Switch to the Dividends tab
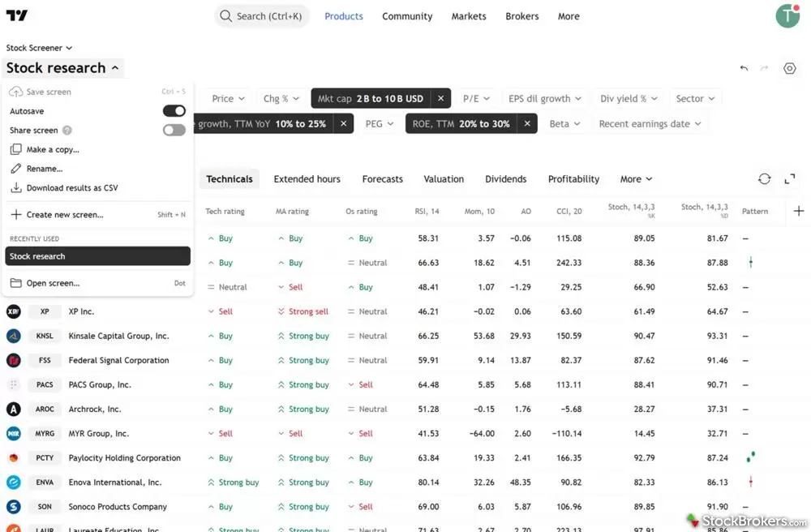The height and width of the screenshot is (532, 811). point(505,179)
